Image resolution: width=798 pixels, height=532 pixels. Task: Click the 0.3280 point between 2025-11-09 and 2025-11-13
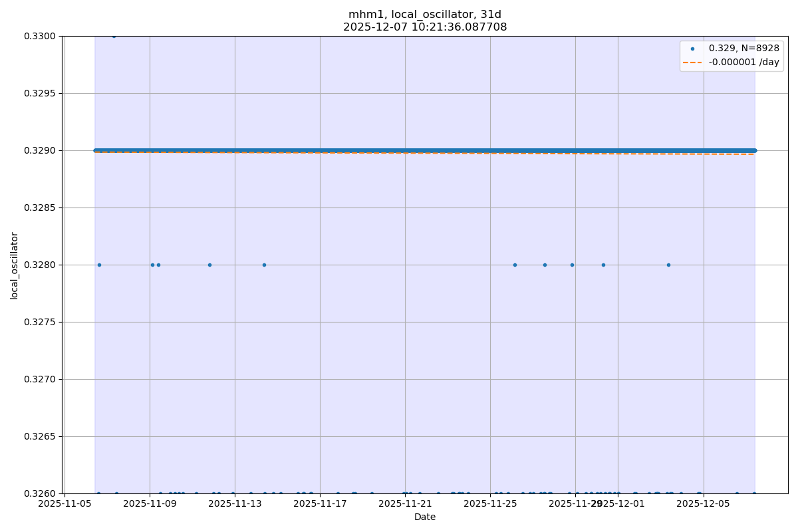tap(209, 265)
